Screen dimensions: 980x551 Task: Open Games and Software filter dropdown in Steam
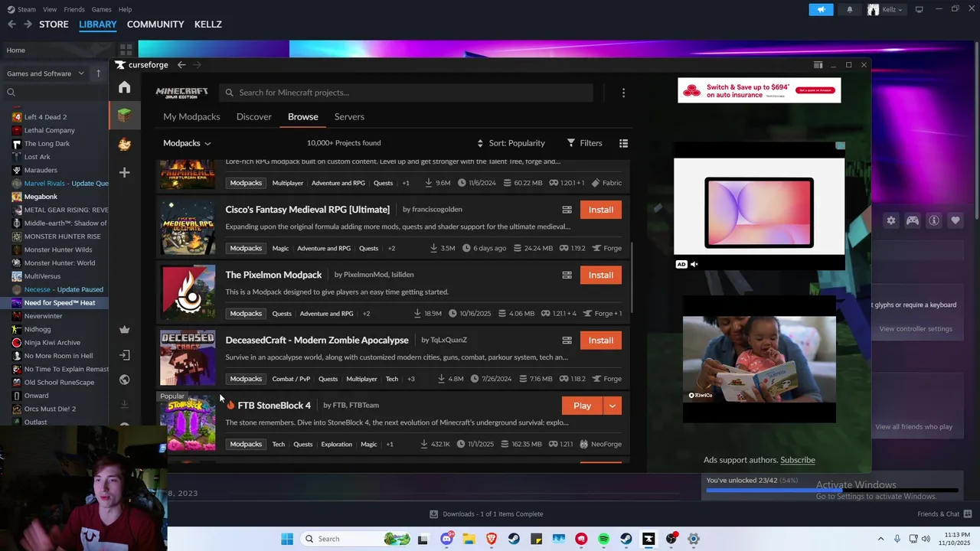(45, 73)
